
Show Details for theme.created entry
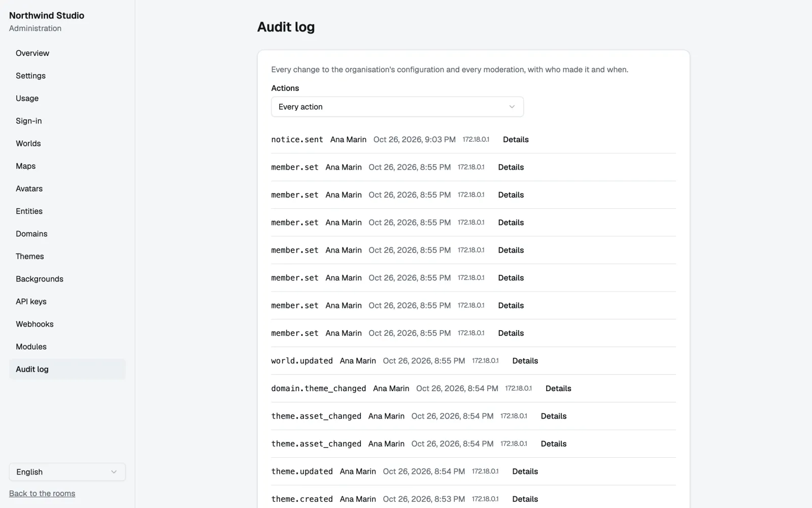pos(525,499)
